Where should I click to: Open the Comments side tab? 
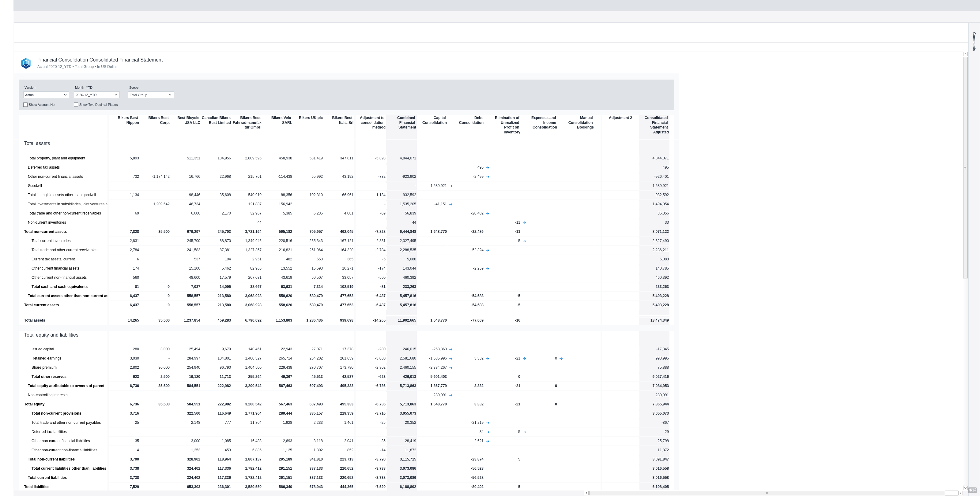[x=974, y=41]
